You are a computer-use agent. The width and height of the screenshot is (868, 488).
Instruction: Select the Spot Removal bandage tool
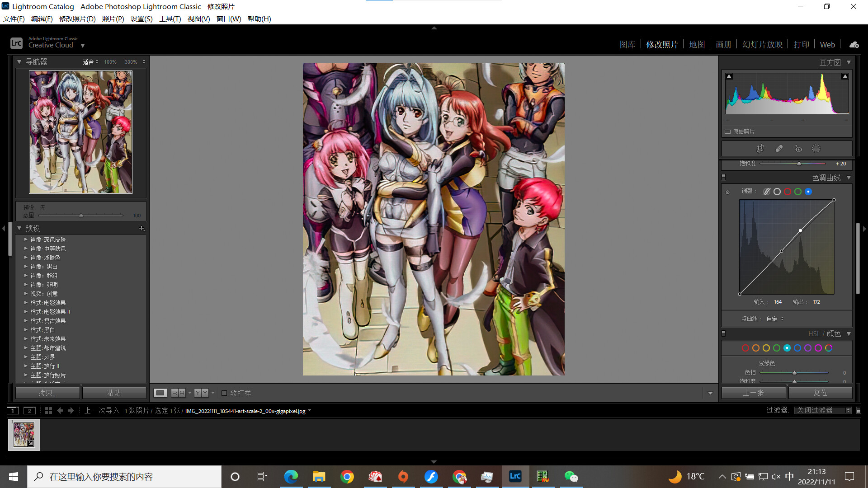pyautogui.click(x=779, y=149)
